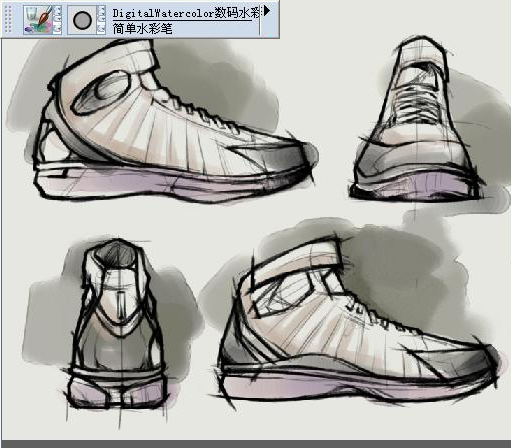Click the bottom-right side-view sneaker sketch
This screenshot has width=511, height=448.
[x=357, y=320]
